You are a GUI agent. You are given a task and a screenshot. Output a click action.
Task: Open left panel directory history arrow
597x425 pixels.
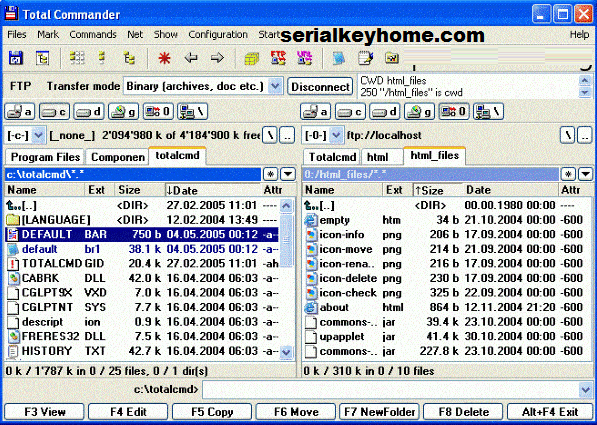288,174
